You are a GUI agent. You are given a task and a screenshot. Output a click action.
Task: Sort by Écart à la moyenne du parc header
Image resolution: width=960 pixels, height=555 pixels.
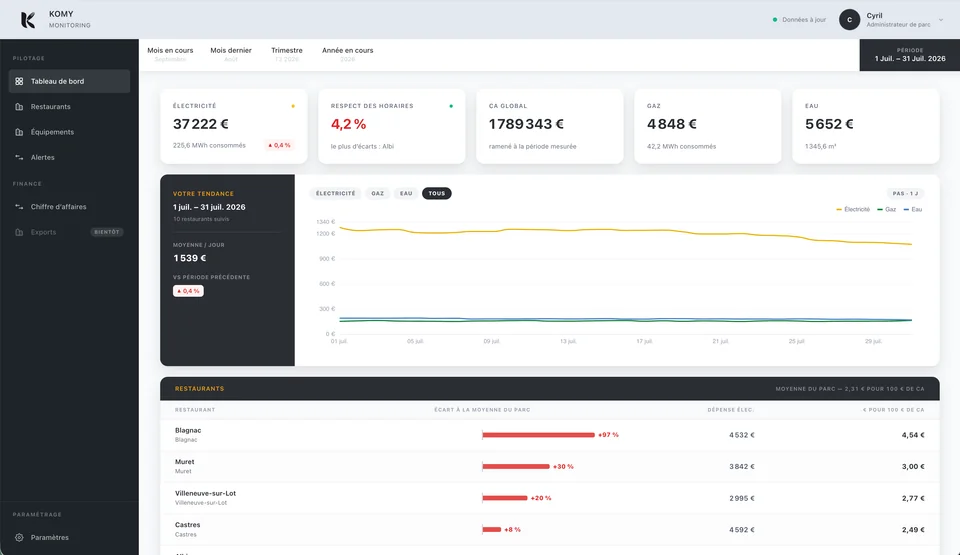(482, 410)
